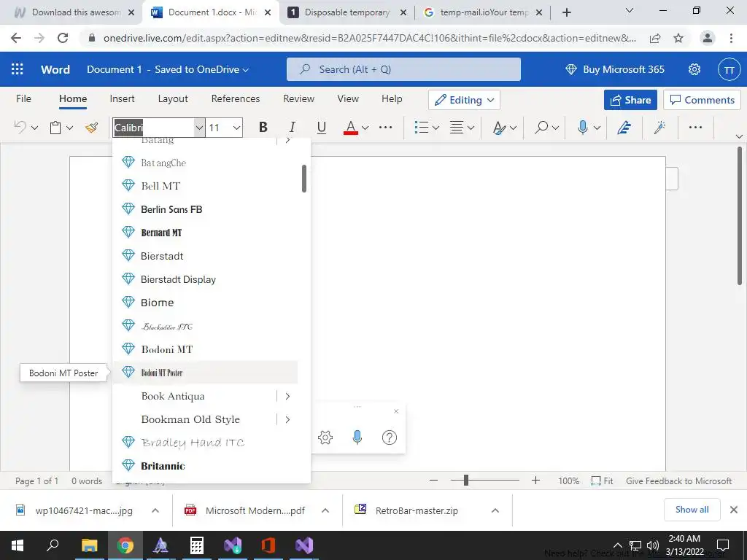Screen dimensions: 747x560
Task: Open more ribbon options ellipsis
Action: pos(695,127)
